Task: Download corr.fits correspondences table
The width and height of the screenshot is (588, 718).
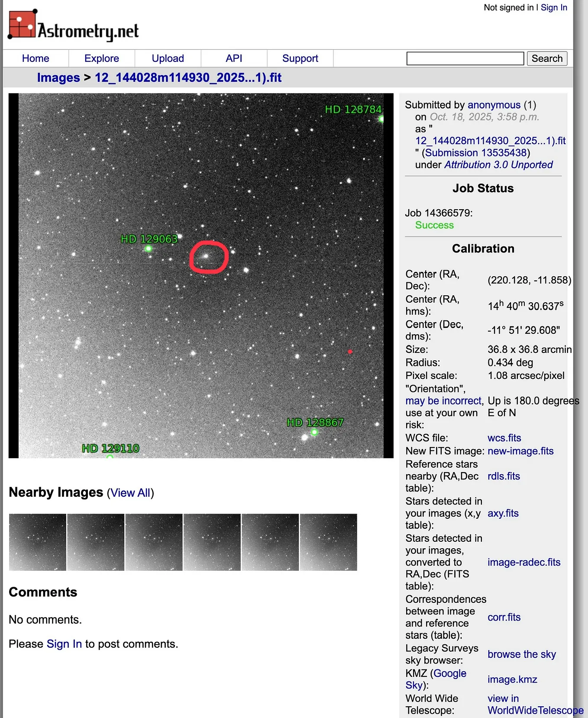Action: pos(504,617)
